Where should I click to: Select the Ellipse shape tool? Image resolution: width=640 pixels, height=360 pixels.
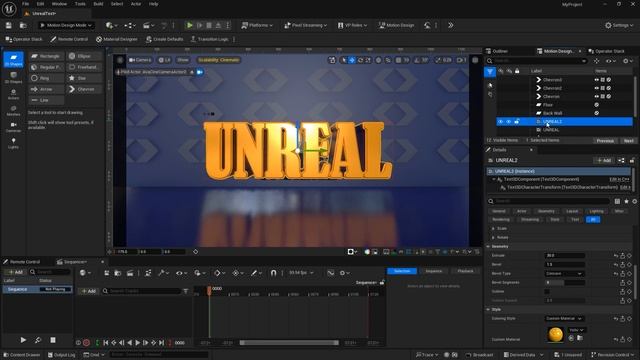(x=84, y=56)
